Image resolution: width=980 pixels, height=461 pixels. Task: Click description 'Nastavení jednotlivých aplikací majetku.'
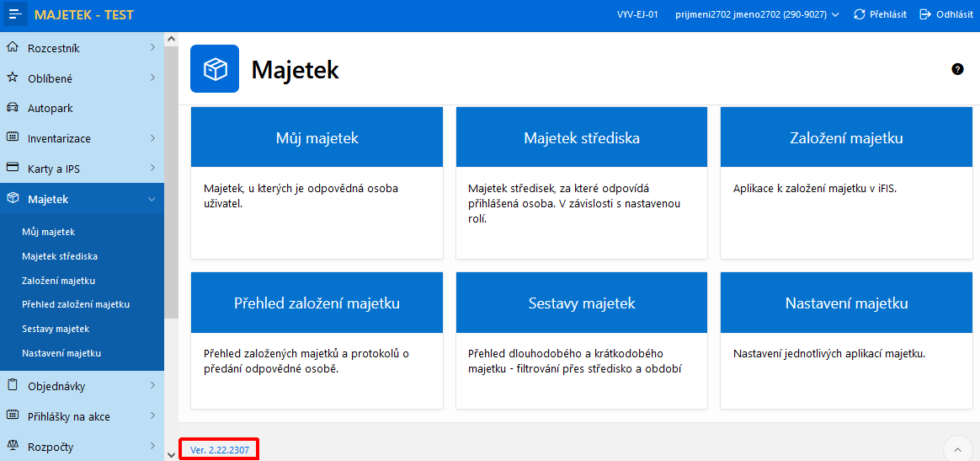[828, 354]
